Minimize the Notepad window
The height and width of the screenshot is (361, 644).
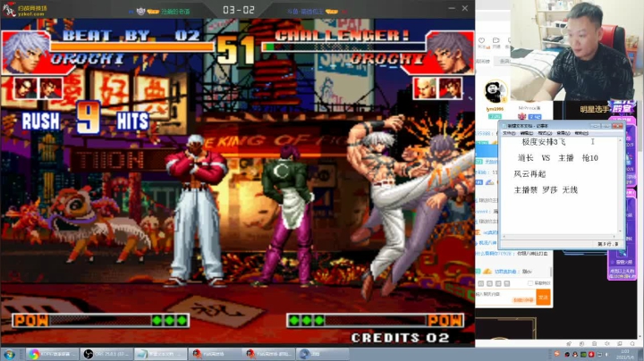point(597,126)
